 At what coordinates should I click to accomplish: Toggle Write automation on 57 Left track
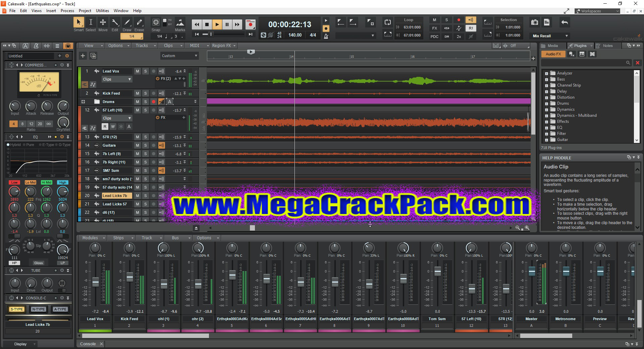click(113, 127)
